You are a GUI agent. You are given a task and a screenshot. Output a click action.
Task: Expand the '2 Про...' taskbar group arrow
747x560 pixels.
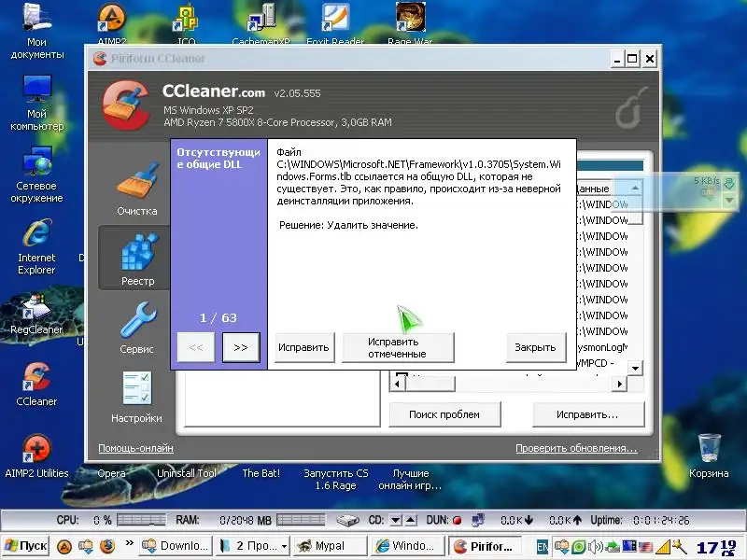coord(284,546)
